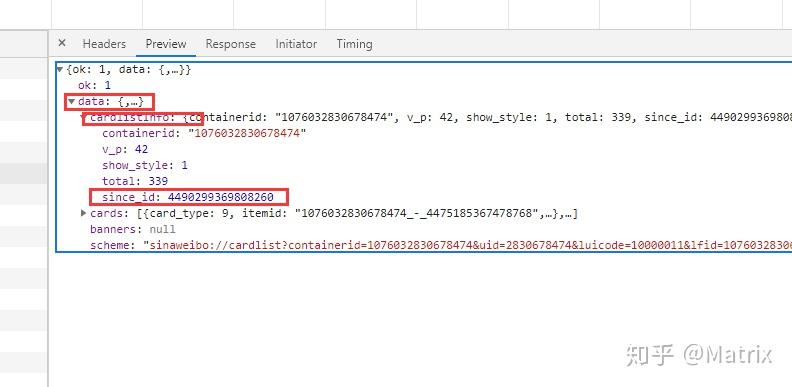The height and width of the screenshot is (387, 792).
Task: Open the Response tab
Action: coord(230,44)
